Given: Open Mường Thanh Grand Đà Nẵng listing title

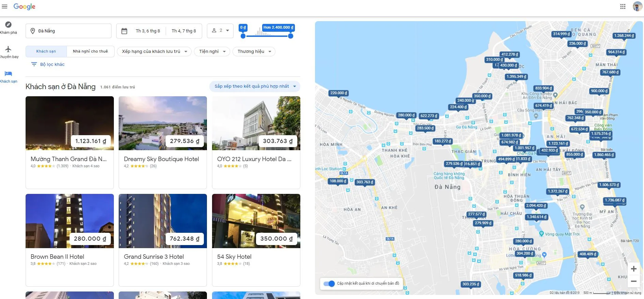Looking at the screenshot, I should (69, 159).
